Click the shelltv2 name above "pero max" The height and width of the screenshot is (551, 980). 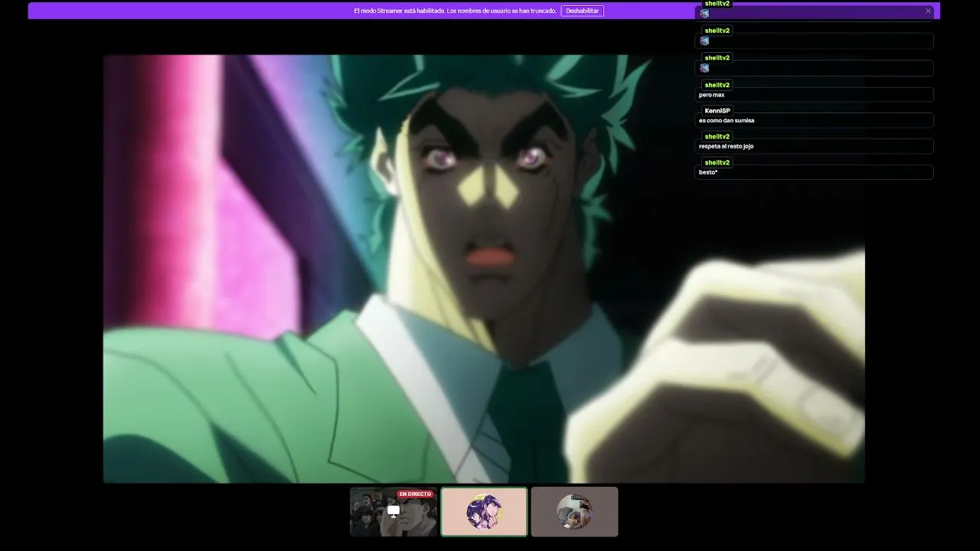[717, 85]
